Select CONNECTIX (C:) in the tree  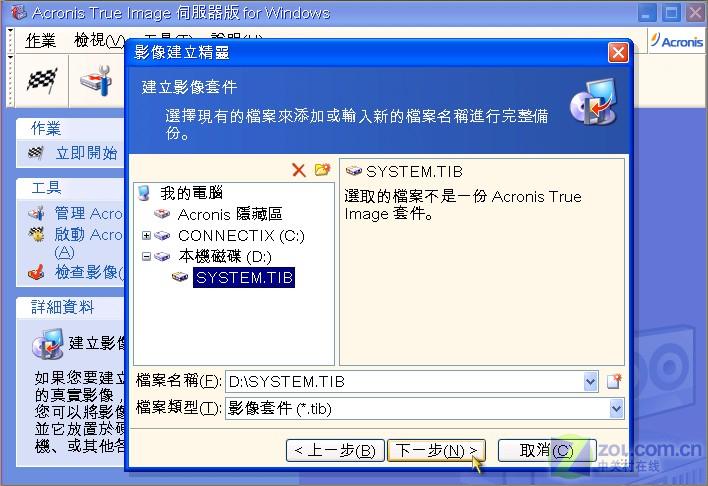(x=241, y=235)
